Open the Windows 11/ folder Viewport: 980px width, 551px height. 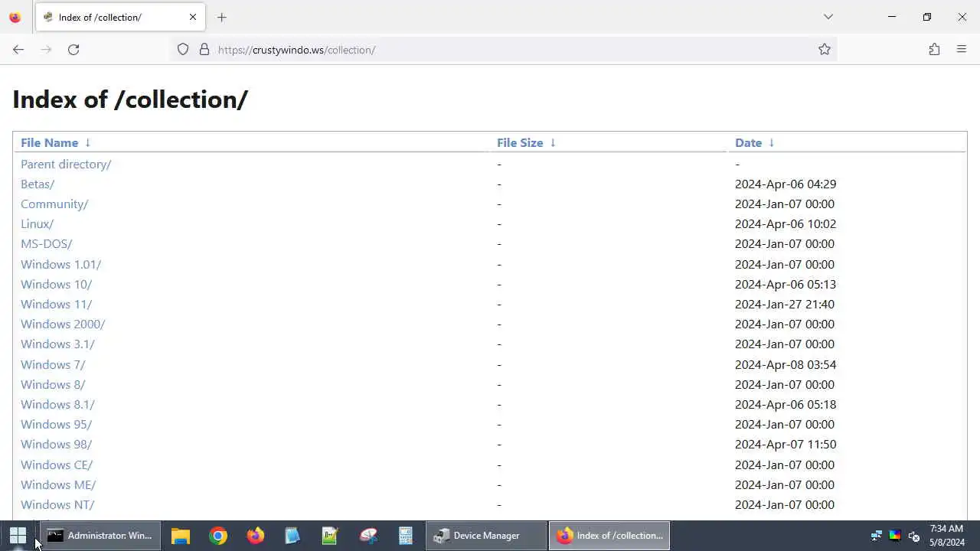coord(56,305)
